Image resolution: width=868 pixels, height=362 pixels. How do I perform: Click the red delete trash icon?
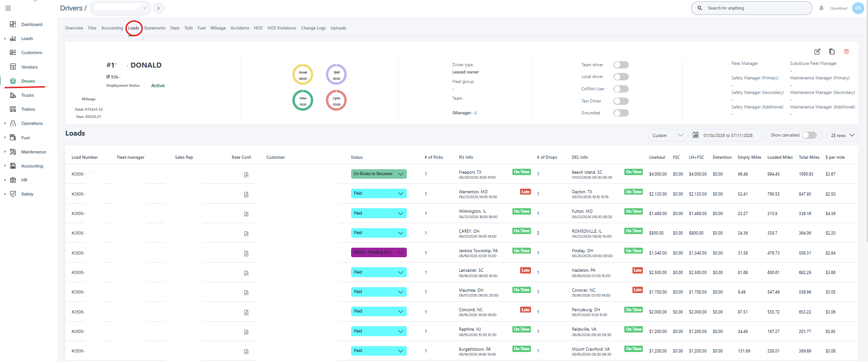point(846,52)
